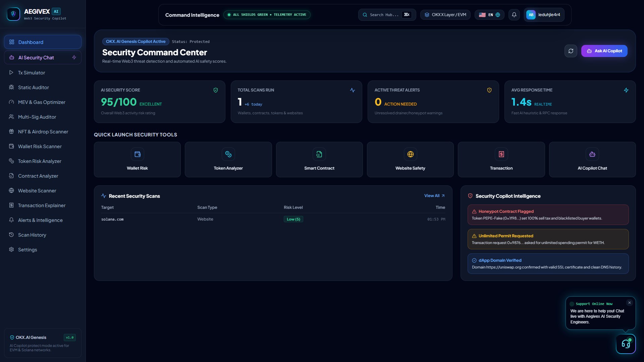Click the Ask AI Copilot button

click(604, 51)
